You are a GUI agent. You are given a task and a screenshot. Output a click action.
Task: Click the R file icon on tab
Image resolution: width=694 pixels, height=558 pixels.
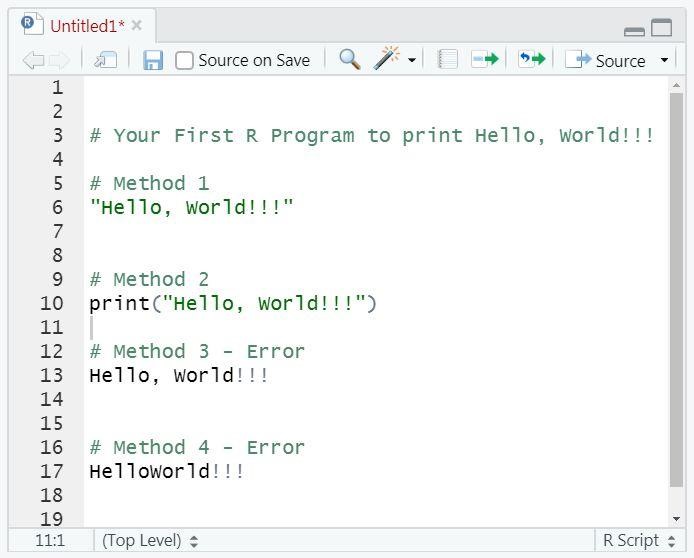click(x=32, y=23)
